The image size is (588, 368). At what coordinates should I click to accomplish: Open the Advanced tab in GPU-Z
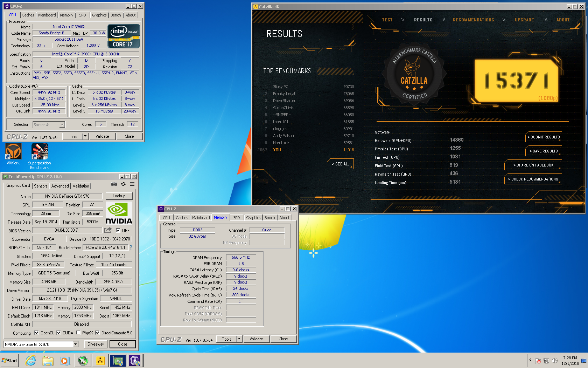(x=60, y=186)
